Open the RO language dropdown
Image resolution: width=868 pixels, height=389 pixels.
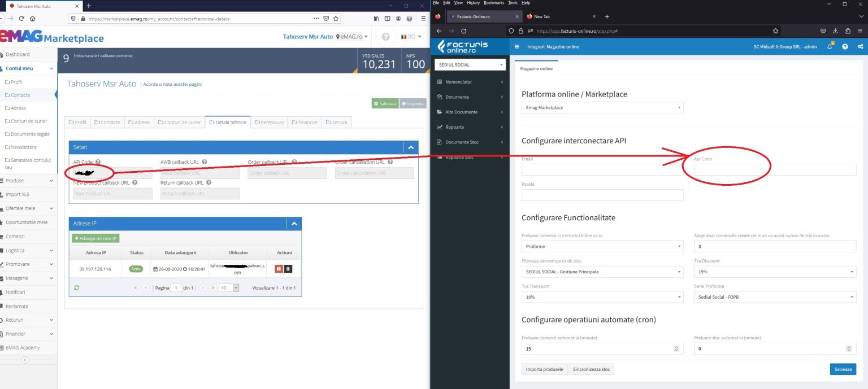coord(411,37)
